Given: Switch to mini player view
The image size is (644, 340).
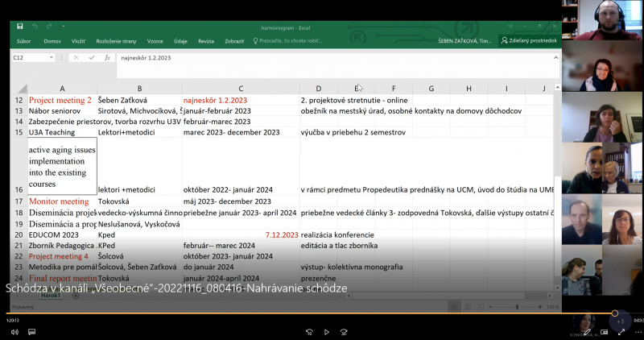Looking at the screenshot, I should coord(603,331).
